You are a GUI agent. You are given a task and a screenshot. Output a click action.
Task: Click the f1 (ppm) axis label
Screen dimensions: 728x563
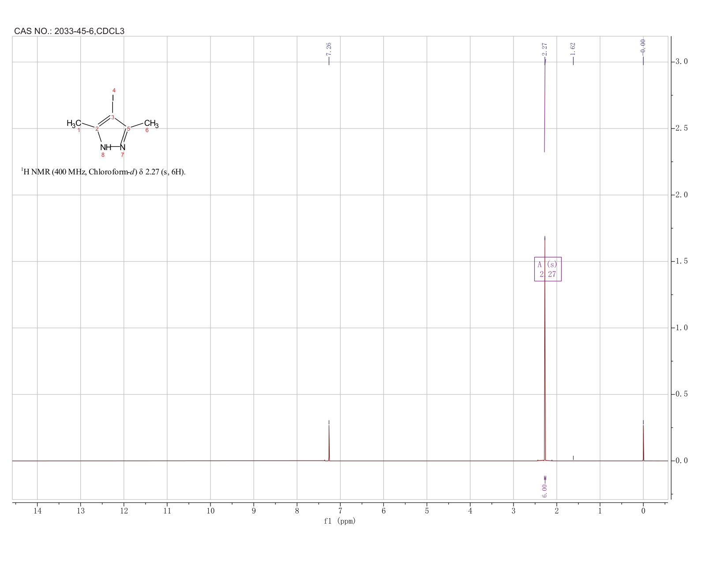(x=340, y=521)
